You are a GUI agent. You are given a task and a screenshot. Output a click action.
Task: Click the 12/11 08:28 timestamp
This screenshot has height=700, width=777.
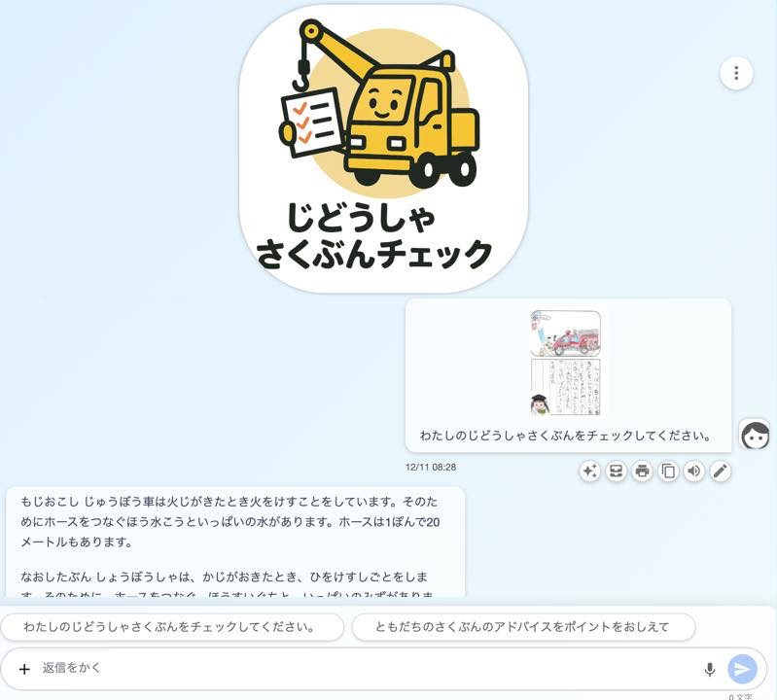point(431,468)
